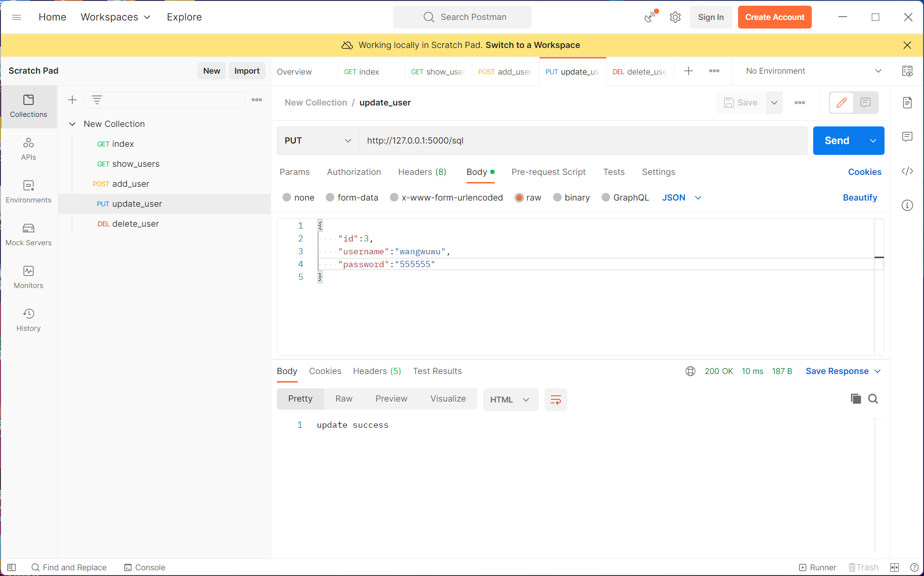Click the editor vertical scrollbar marker
This screenshot has height=576, width=924.
point(879,258)
